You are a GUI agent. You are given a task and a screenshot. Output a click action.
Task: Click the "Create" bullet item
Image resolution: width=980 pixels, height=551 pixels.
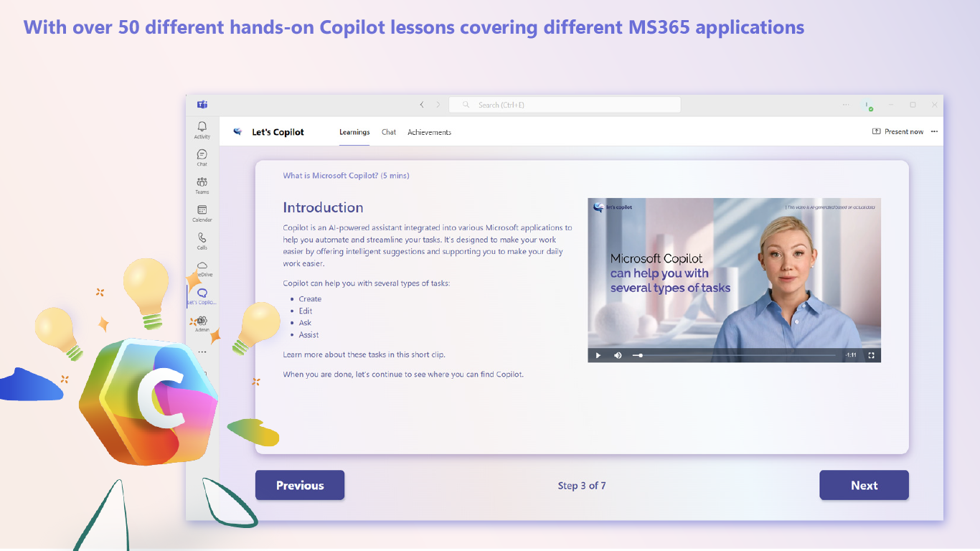coord(310,299)
